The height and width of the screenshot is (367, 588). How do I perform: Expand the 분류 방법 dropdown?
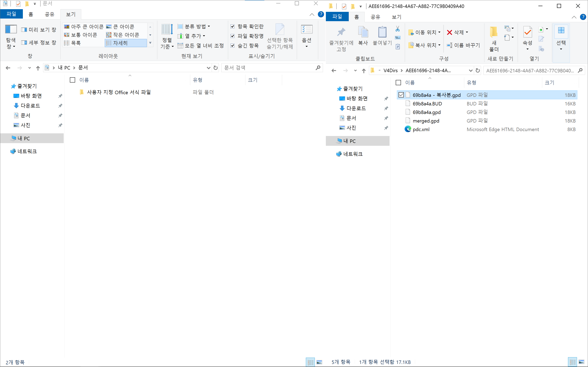pyautogui.click(x=209, y=27)
